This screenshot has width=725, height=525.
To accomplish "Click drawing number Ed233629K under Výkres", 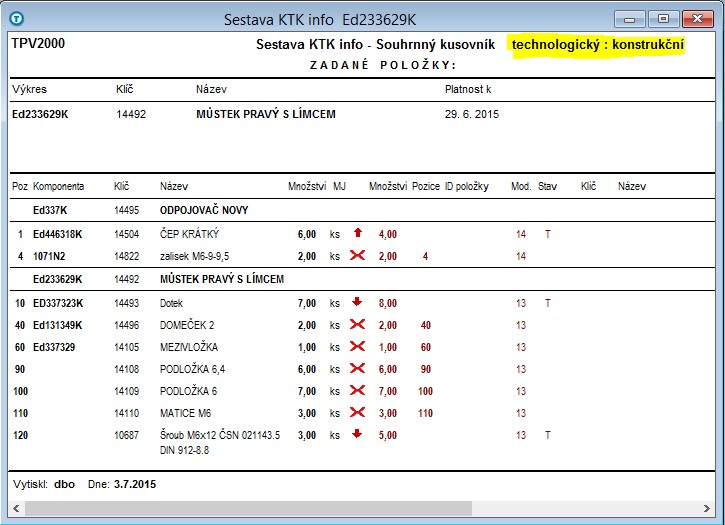I will [40, 114].
